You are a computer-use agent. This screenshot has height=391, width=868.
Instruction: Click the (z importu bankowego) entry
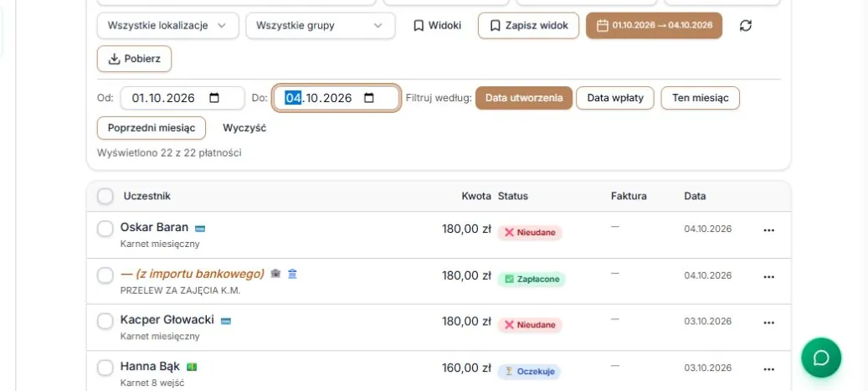click(x=192, y=274)
